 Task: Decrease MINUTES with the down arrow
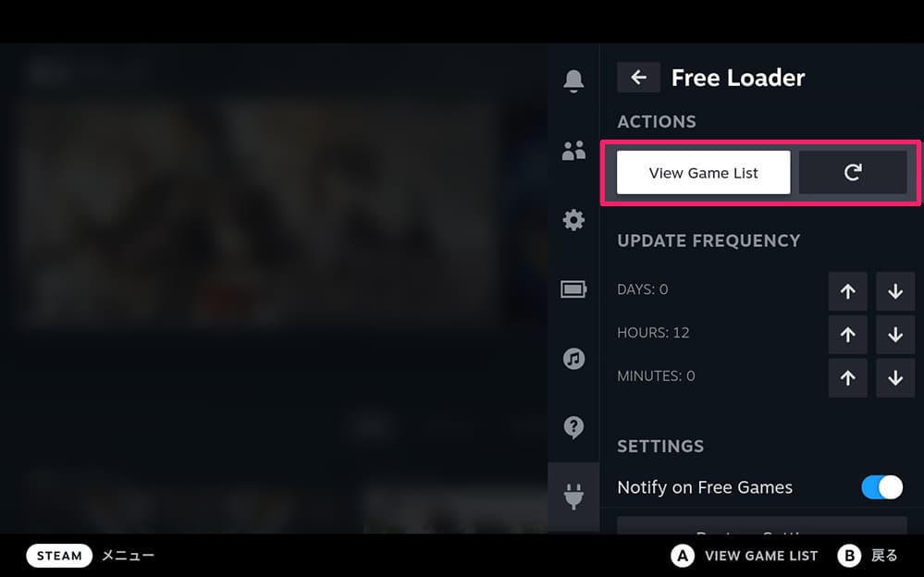click(x=895, y=378)
